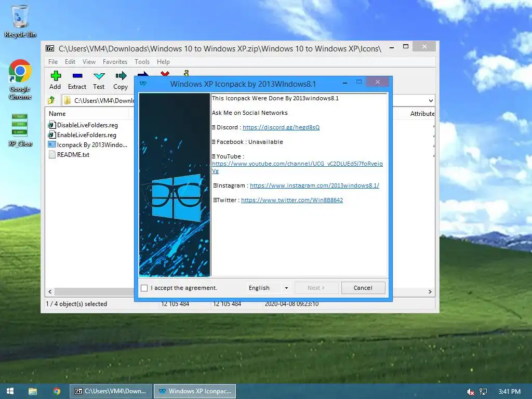The image size is (532, 399).
Task: Maximize the 7-Zip window
Action: click(x=405, y=46)
